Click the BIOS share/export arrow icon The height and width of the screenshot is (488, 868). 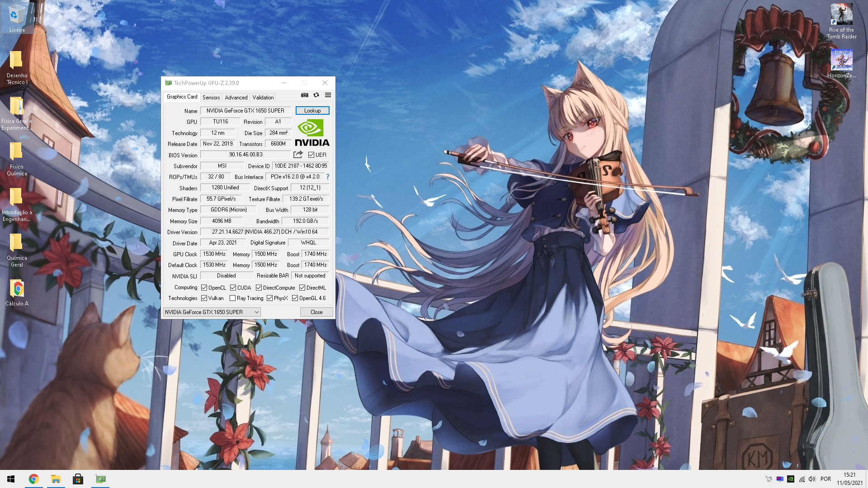[x=298, y=155]
